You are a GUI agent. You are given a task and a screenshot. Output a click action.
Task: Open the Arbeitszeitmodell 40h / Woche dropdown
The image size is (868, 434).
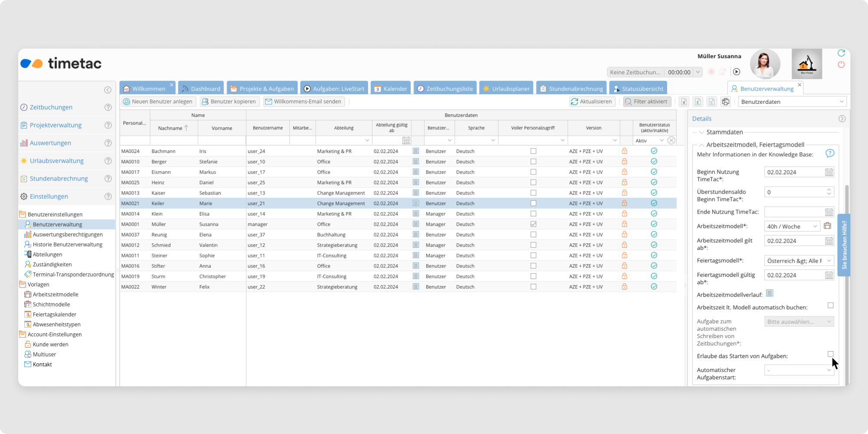point(815,227)
